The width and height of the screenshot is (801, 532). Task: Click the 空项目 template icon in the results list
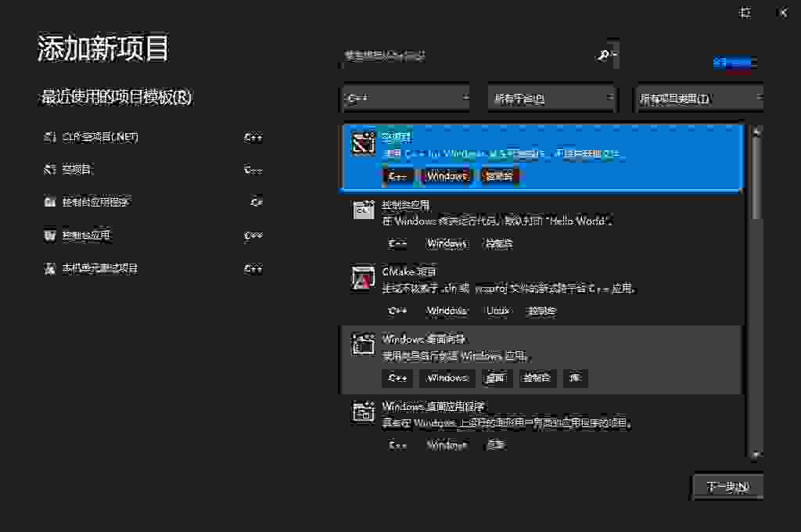(363, 143)
